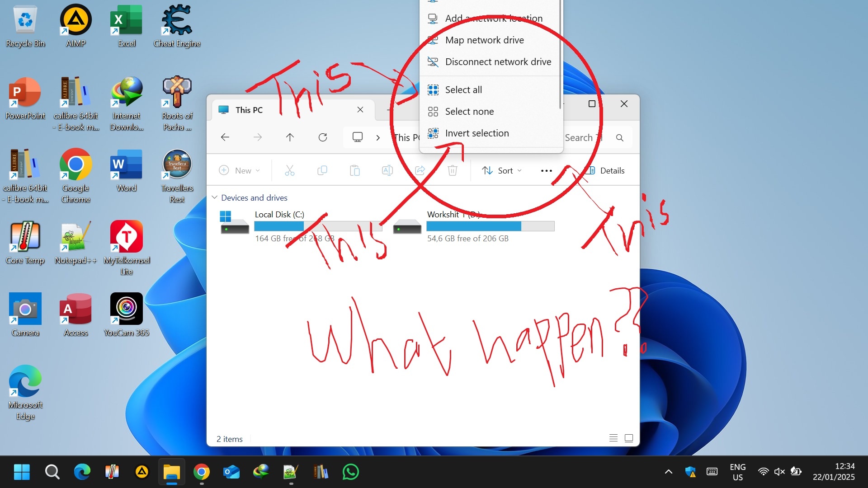Toggle the Details pane button

pos(606,170)
